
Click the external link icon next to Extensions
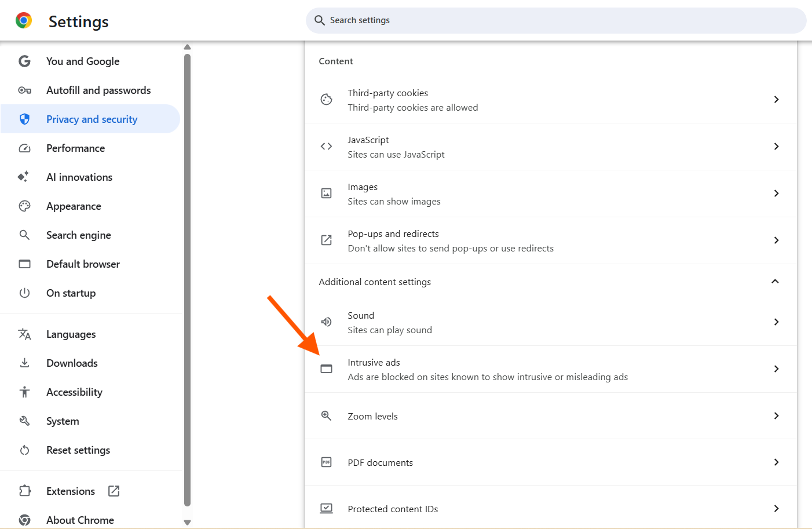[x=114, y=491]
